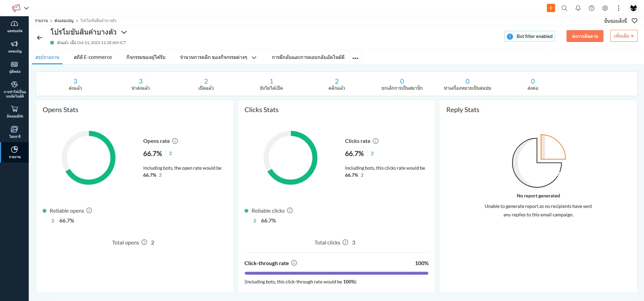Mark report as favorite with heart icon

coord(635,21)
